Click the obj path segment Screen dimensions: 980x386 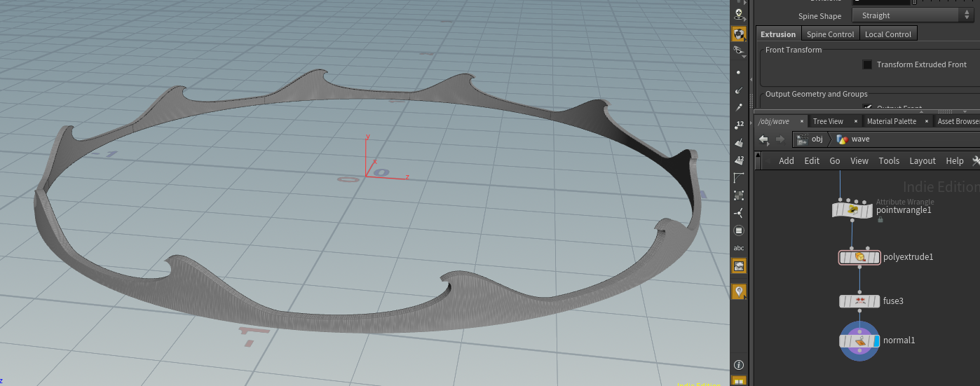810,139
